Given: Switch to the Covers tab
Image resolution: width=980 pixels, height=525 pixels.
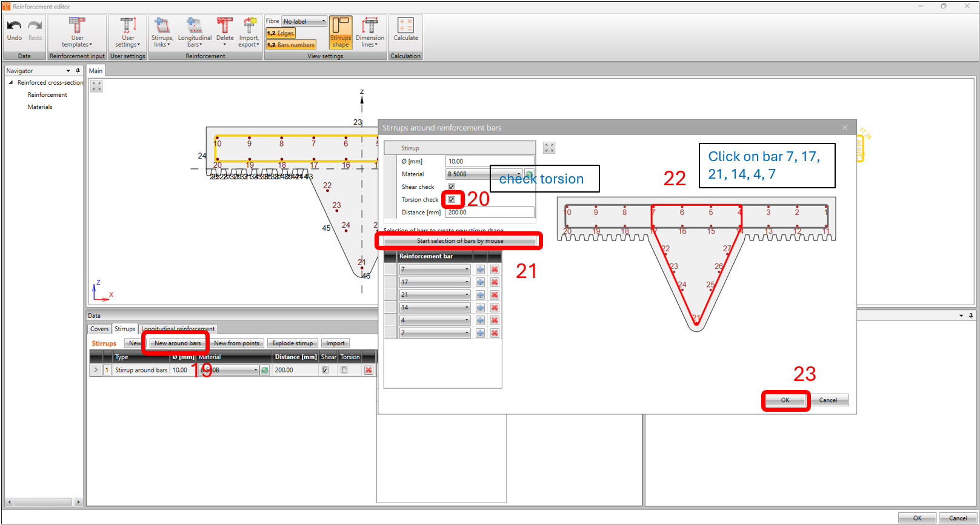Looking at the screenshot, I should point(99,329).
